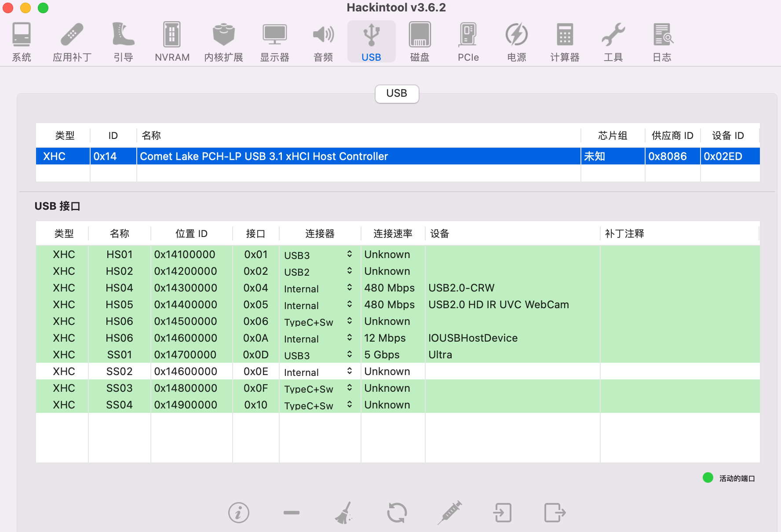
Task: Select the HS01 port name cell
Action: pyautogui.click(x=119, y=254)
